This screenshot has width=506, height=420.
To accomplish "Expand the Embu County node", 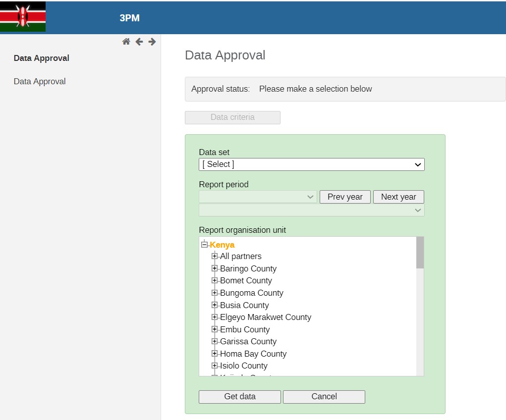I will click(x=215, y=329).
